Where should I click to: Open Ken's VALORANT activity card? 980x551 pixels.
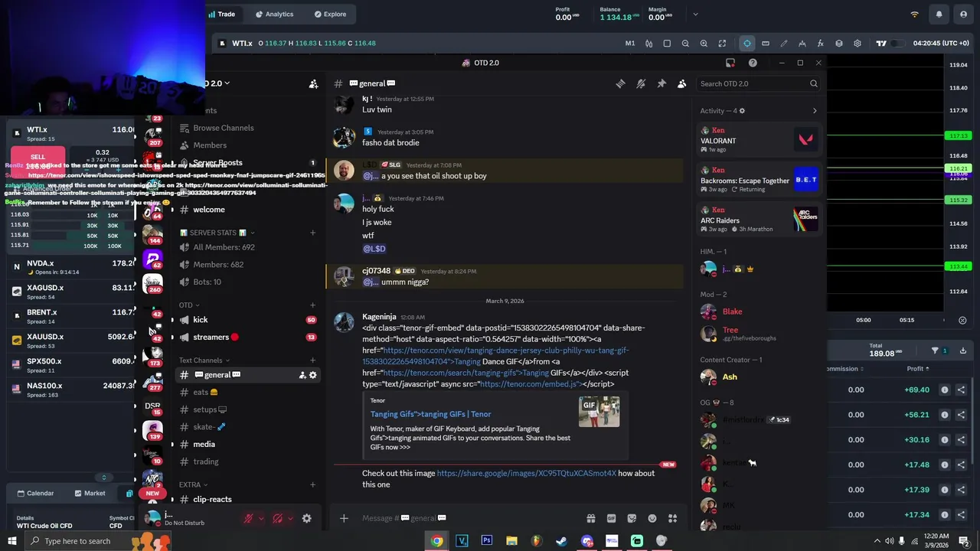(x=758, y=139)
